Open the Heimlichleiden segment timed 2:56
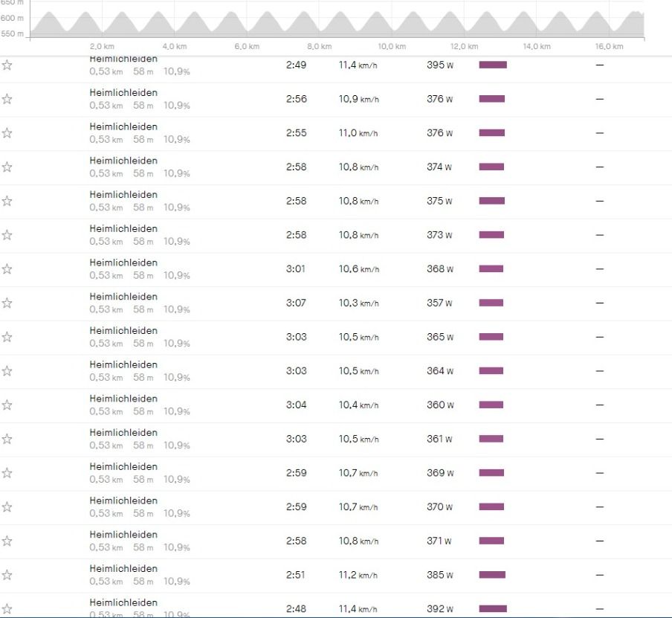This screenshot has height=618, width=672. [x=123, y=93]
